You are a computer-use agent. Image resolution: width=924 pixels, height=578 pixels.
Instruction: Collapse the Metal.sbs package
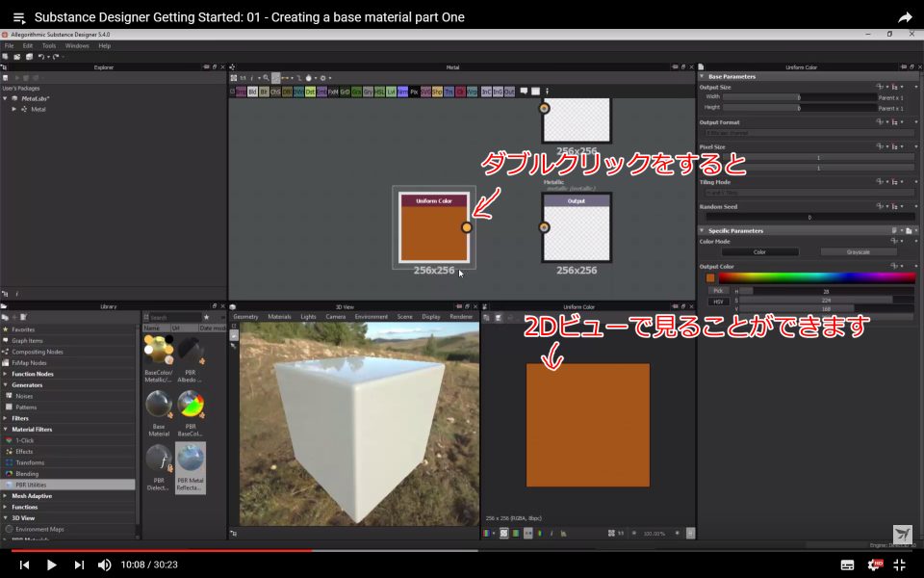(6, 98)
